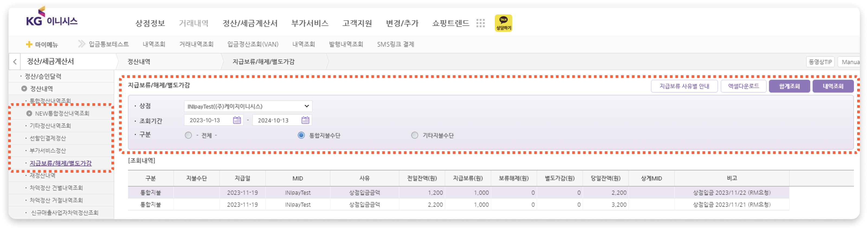Click arrow icon beside NEW통합정산내역조회
The width and height of the screenshot is (868, 230).
click(29, 113)
